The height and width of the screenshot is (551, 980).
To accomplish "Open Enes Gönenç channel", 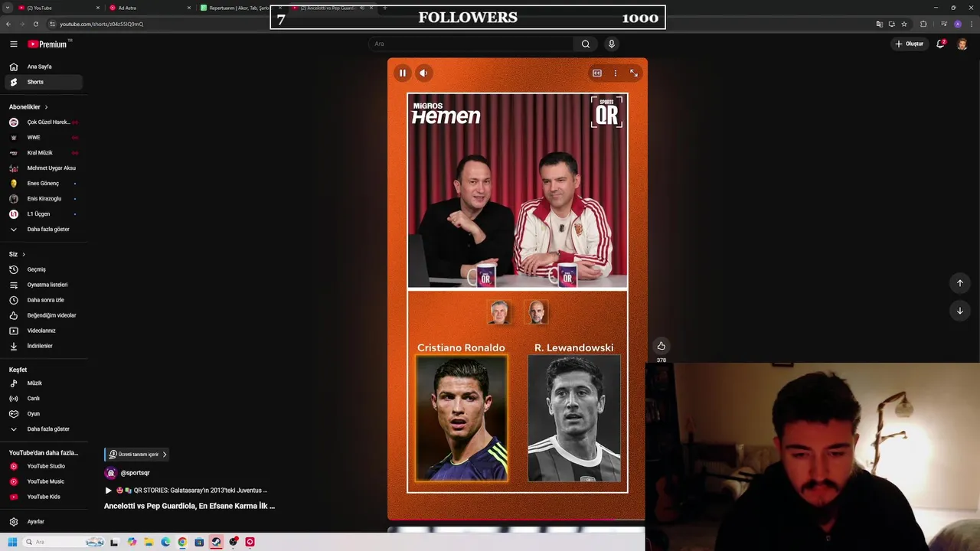I will click(44, 184).
